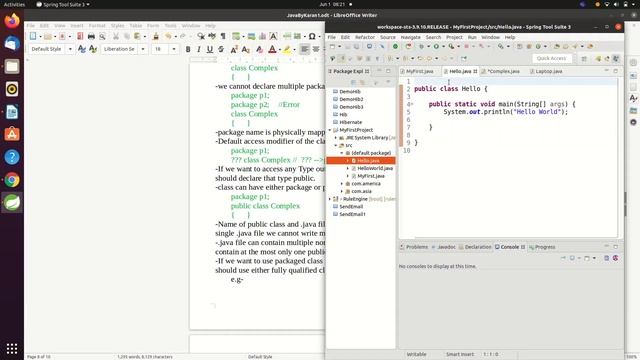Open Print Preview in LibreOffice Writer
The height and width of the screenshot is (360, 640).
tap(102, 36)
